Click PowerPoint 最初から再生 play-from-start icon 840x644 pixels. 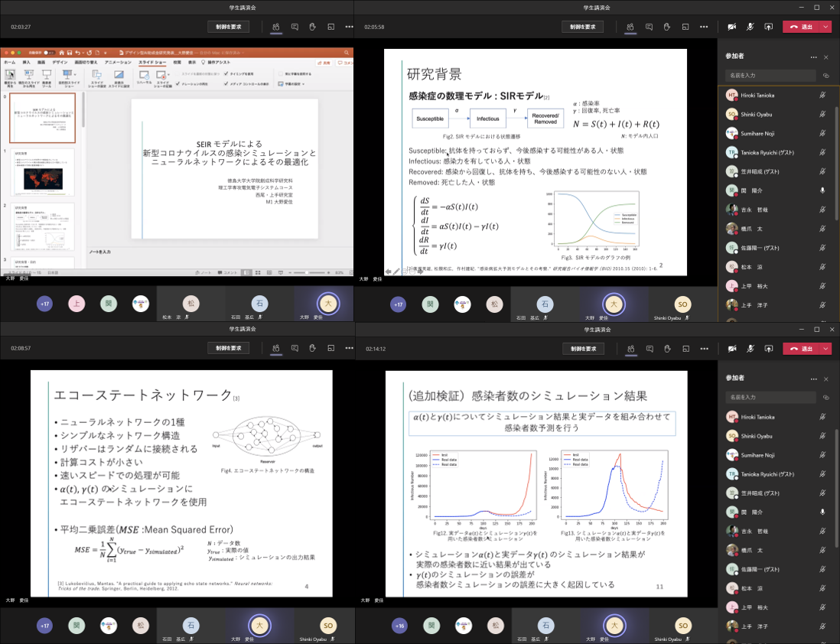tap(10, 74)
